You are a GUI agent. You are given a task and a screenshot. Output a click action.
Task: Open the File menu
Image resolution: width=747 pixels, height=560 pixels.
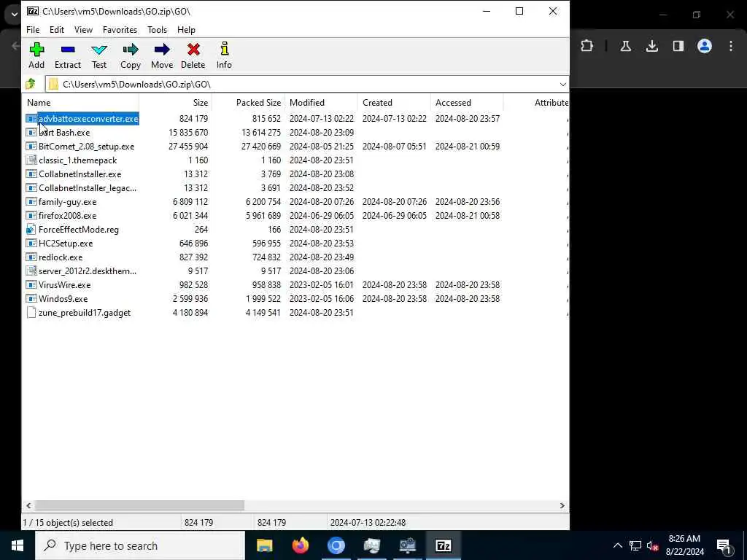pyautogui.click(x=33, y=29)
